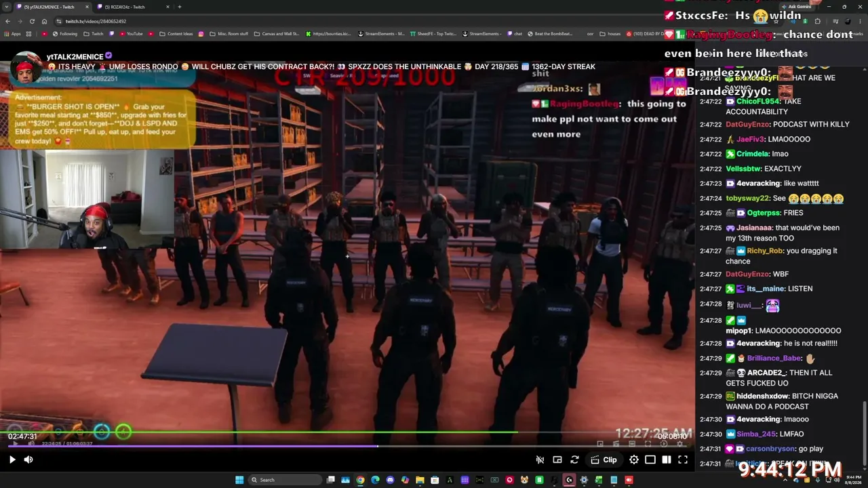Viewport: 868px width, 488px height.
Task: Click Richy_Rob's username in chat
Action: coord(765,251)
